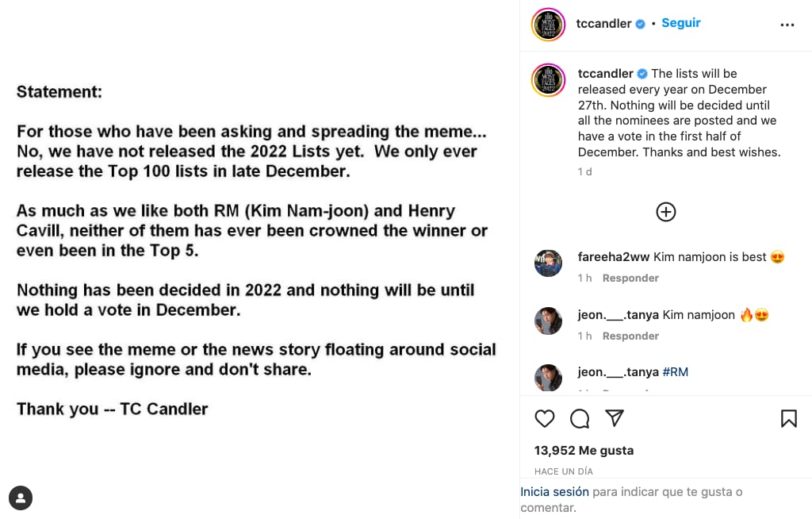Save the post with the bookmark icon
Image resolution: width=812 pixels, height=519 pixels.
pyautogui.click(x=788, y=418)
